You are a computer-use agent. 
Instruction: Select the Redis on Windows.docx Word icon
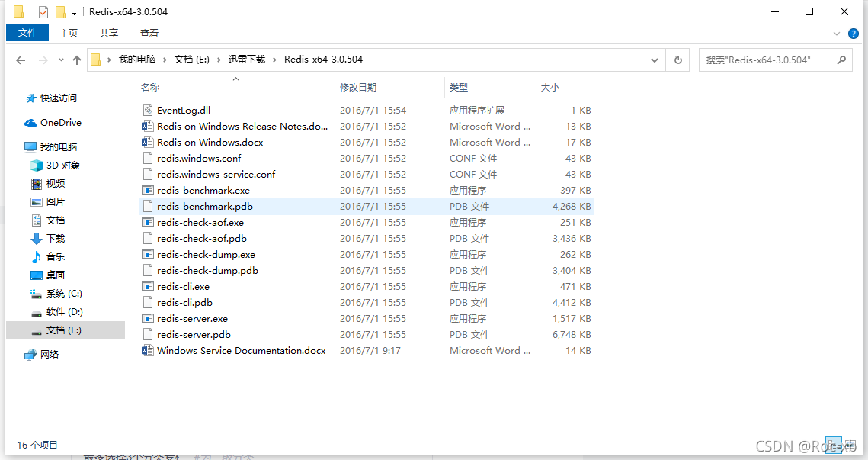point(148,142)
